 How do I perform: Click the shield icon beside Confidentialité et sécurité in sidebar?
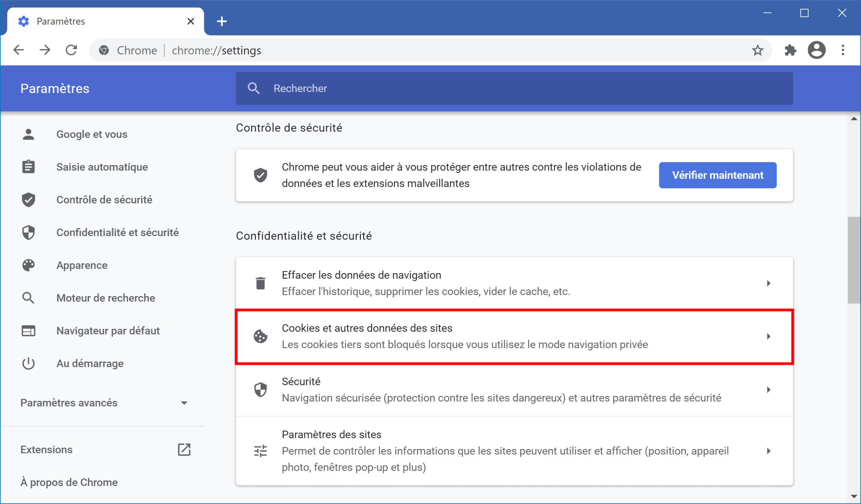pos(28,233)
